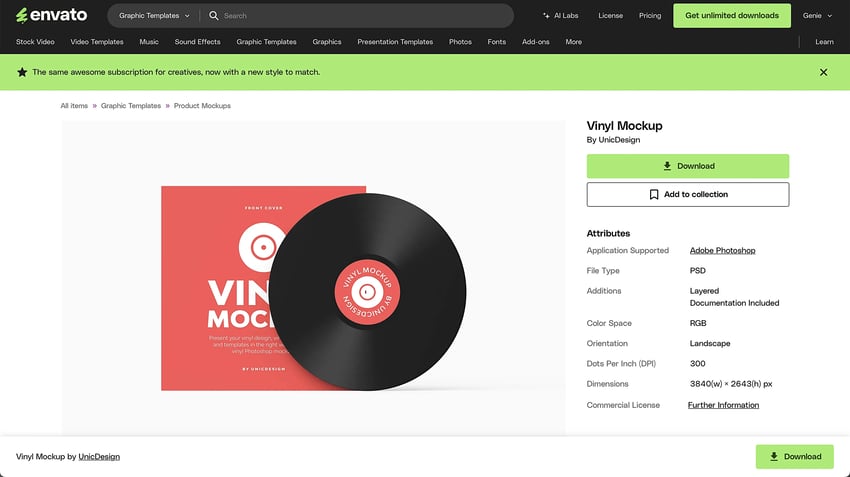Image resolution: width=850 pixels, height=477 pixels.
Task: Click the search magnifier icon
Action: tap(214, 16)
